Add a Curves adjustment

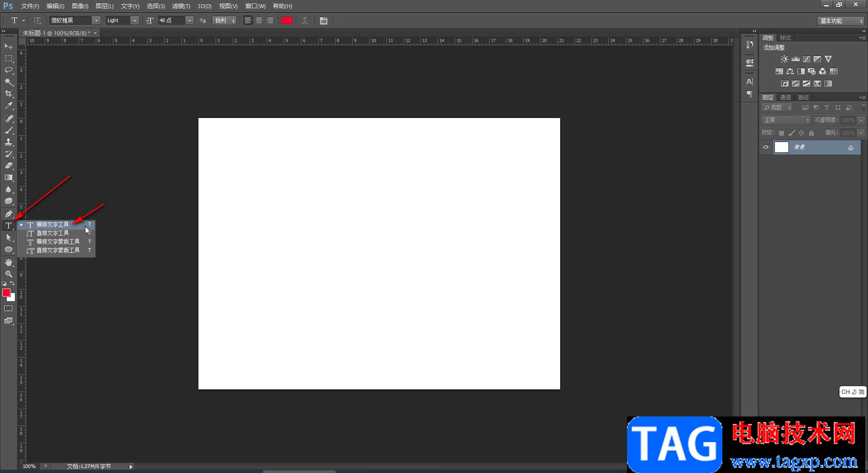[x=807, y=59]
